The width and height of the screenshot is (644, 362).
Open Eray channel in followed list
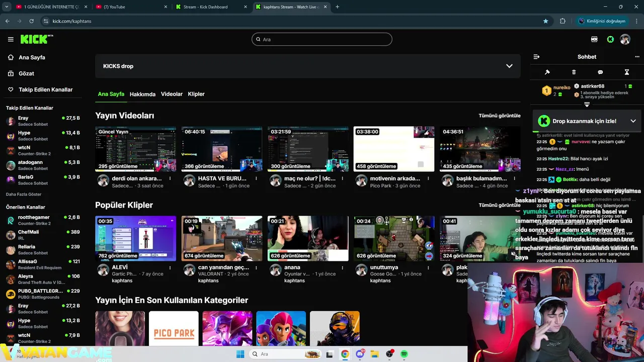click(43, 121)
